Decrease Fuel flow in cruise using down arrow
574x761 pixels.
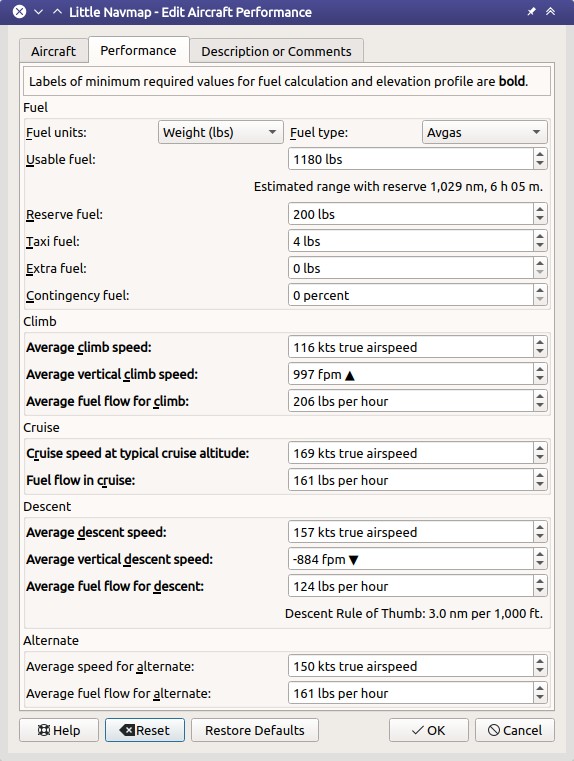pos(540,485)
